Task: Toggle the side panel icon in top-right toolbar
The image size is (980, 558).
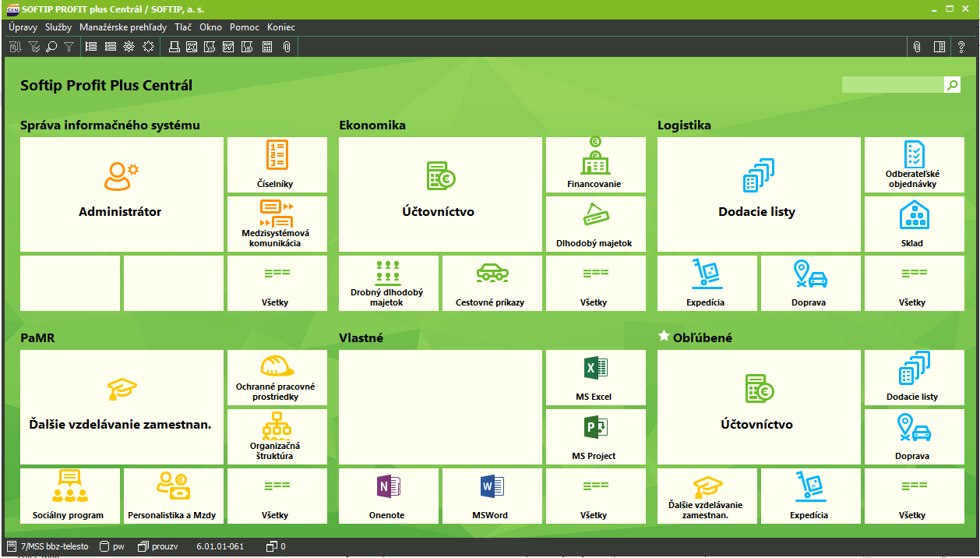Action: (x=939, y=47)
